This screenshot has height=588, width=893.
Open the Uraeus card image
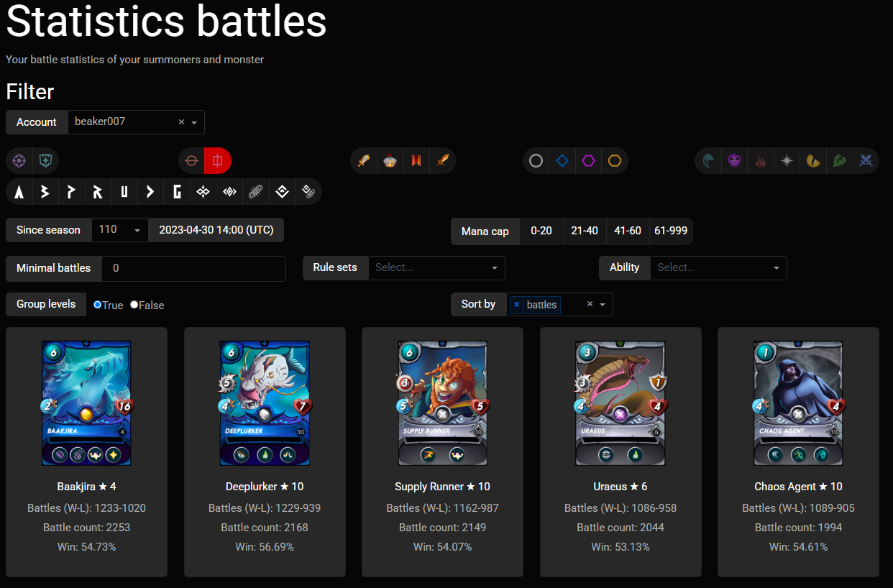click(620, 403)
